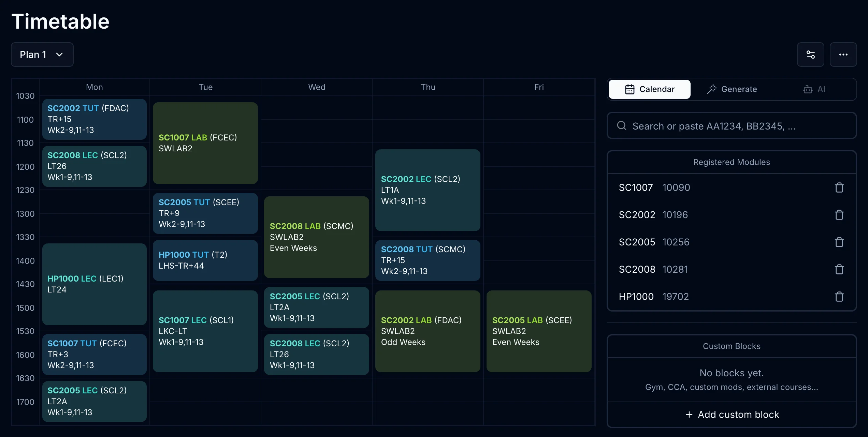
Task: Select SC2002 LAB Odd Weeks block
Action: click(428, 331)
